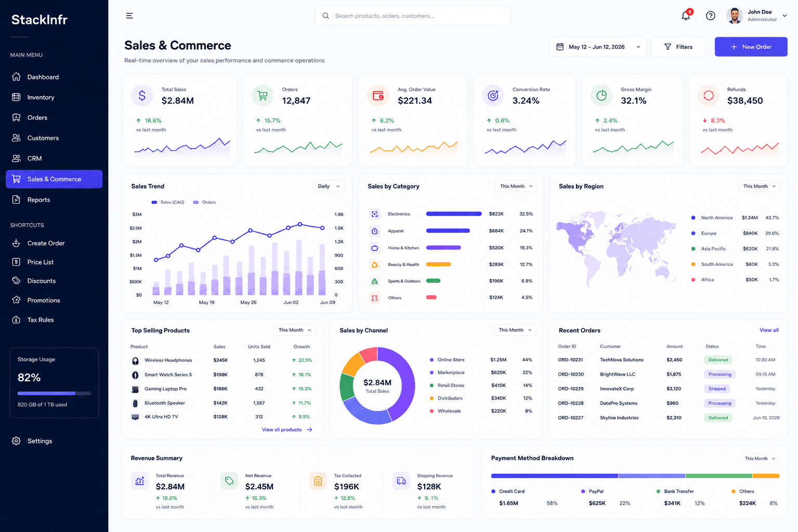Image resolution: width=798 pixels, height=532 pixels.
Task: Click the Processing status badge for BrightWave LLC
Action: tap(719, 374)
